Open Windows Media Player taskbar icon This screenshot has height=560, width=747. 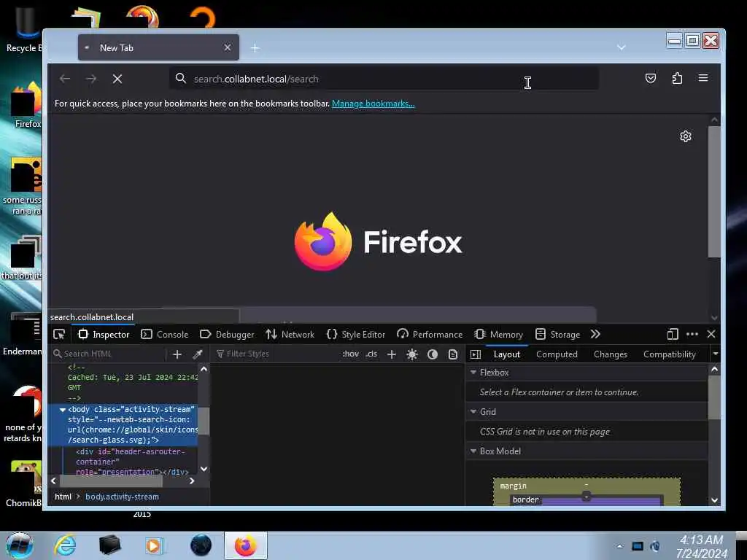154,545
